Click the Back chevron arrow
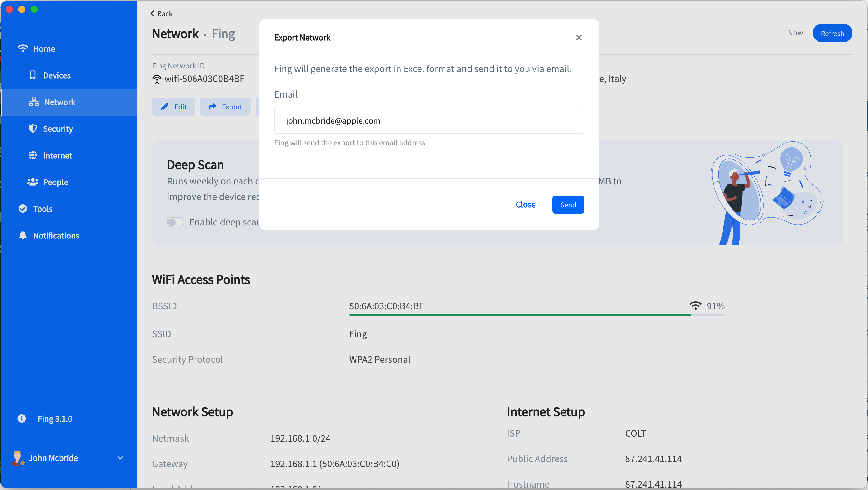Viewport: 868px width, 490px height. point(153,13)
